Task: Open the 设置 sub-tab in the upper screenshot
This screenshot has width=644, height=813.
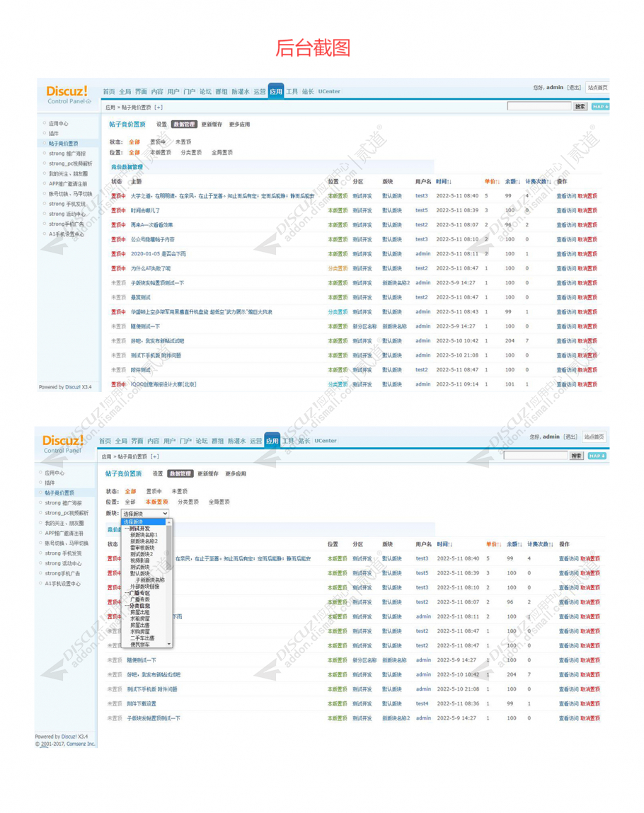Action: 162,125
